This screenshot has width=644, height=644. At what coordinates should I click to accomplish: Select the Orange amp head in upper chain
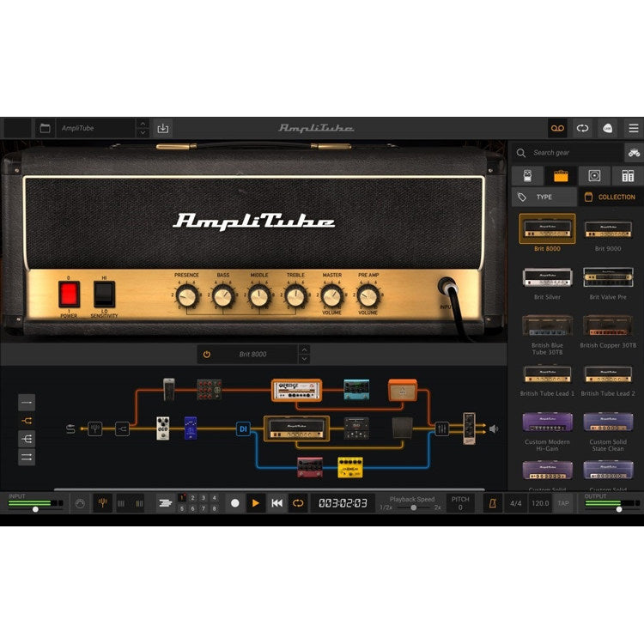click(x=296, y=390)
